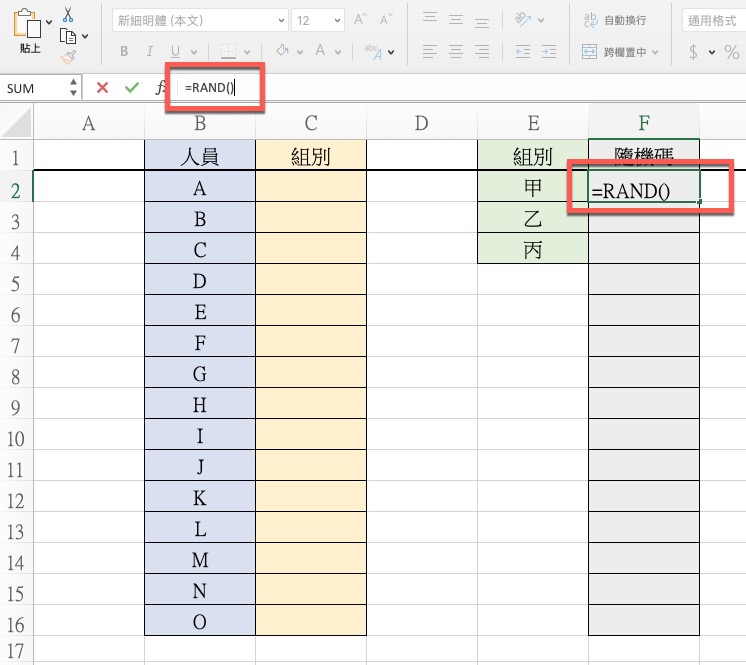Select column D header
Image resolution: width=746 pixels, height=665 pixels.
422,123
